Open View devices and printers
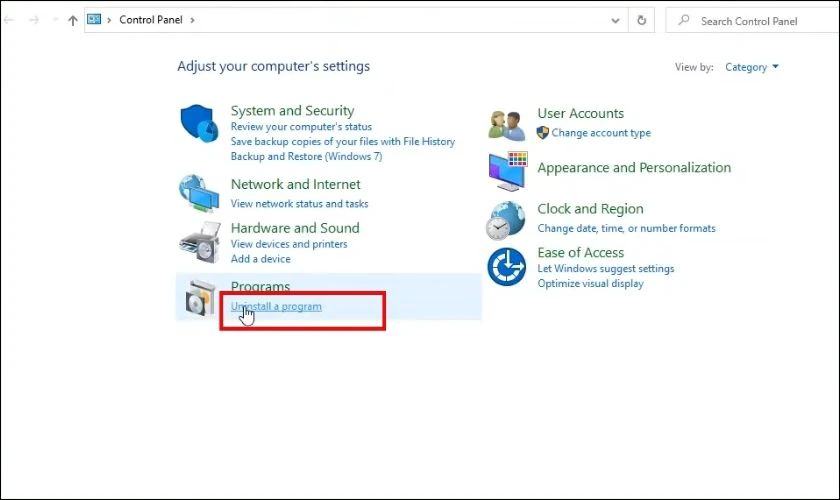Viewport: 840px width, 500px height. point(289,244)
